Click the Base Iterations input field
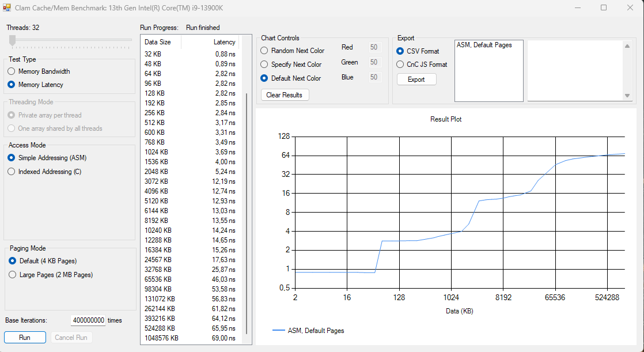 pos(88,320)
